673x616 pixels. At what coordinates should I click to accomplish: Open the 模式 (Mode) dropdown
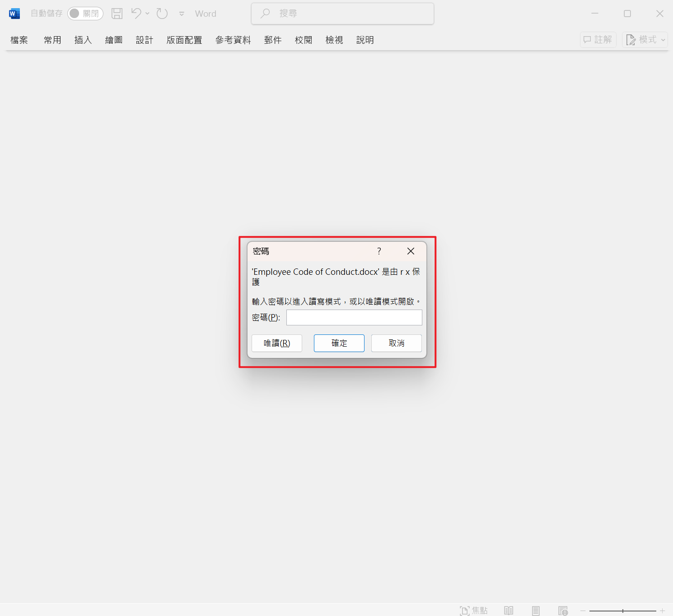645,40
